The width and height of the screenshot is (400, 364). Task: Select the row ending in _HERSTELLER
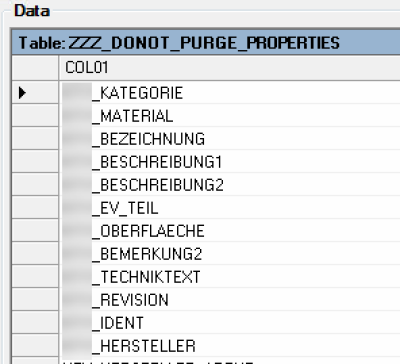[230, 345]
